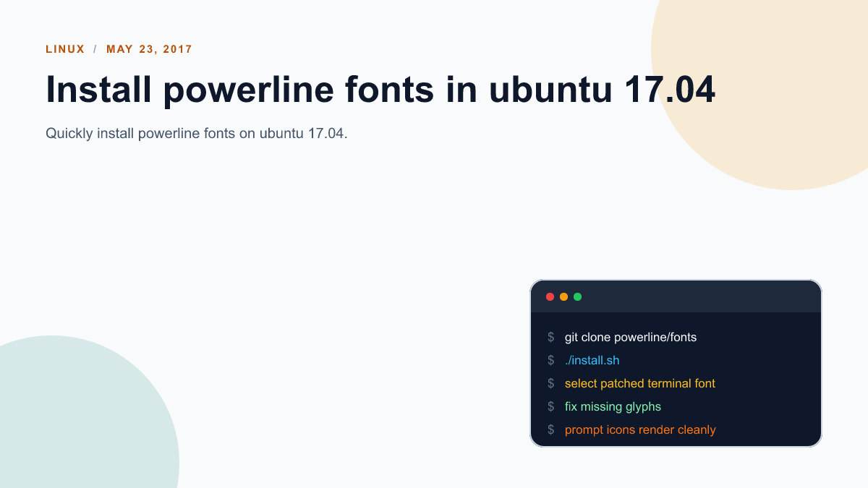Click the $ prompt before ./install.sh
The image size is (868, 488).
(550, 360)
